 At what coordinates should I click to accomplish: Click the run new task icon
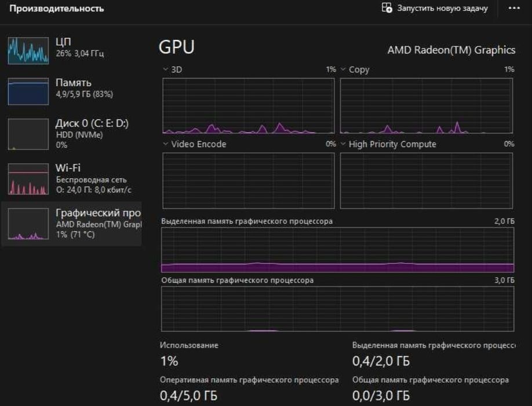[387, 8]
